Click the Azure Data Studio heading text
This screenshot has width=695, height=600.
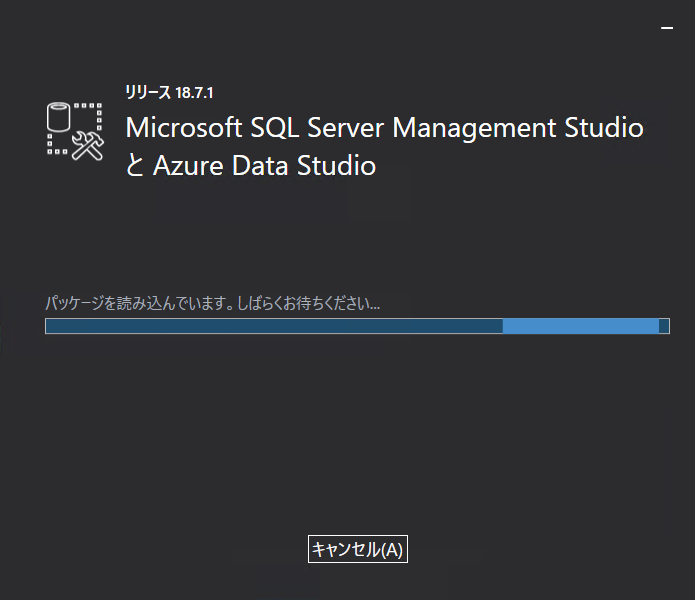[264, 166]
